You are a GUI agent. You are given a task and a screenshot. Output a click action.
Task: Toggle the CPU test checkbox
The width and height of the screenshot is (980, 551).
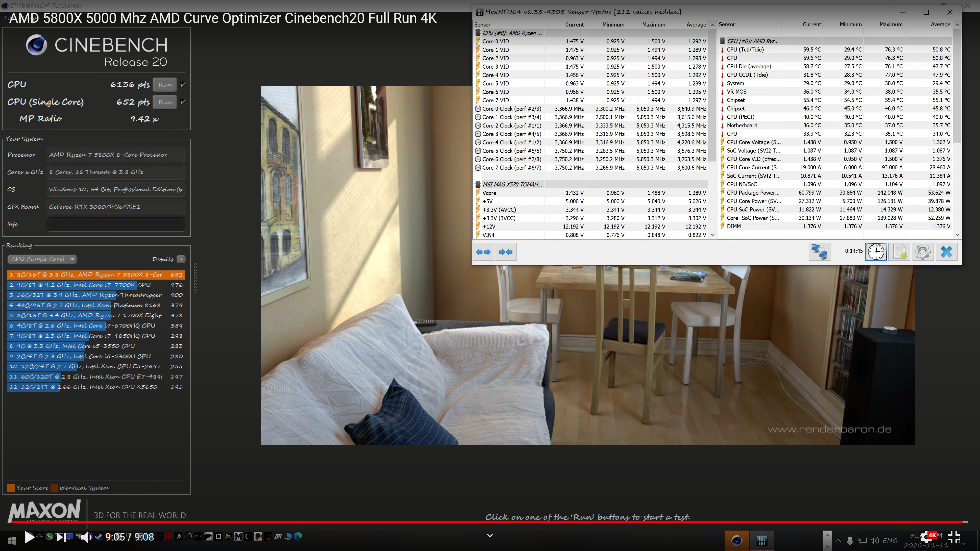183,84
